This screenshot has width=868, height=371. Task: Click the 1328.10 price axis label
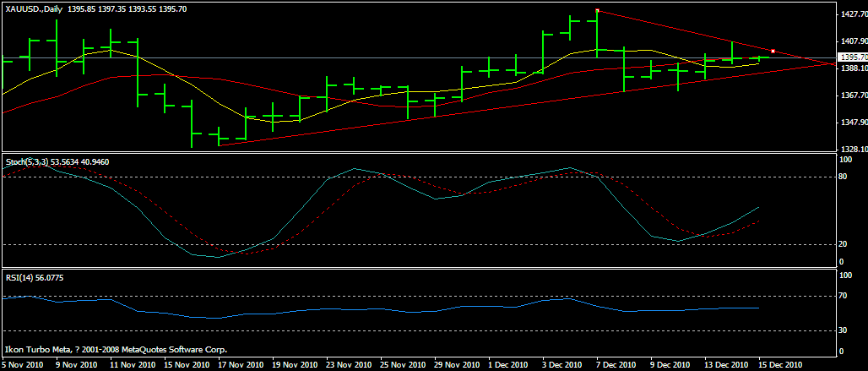852,149
